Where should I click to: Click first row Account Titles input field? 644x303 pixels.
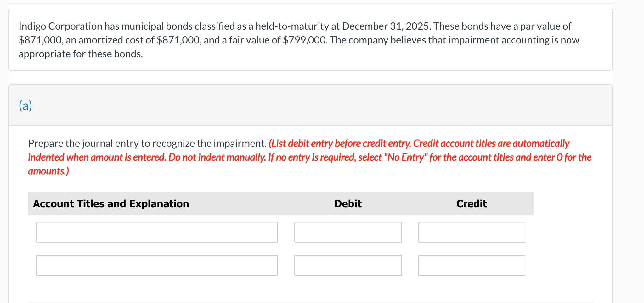(x=157, y=232)
